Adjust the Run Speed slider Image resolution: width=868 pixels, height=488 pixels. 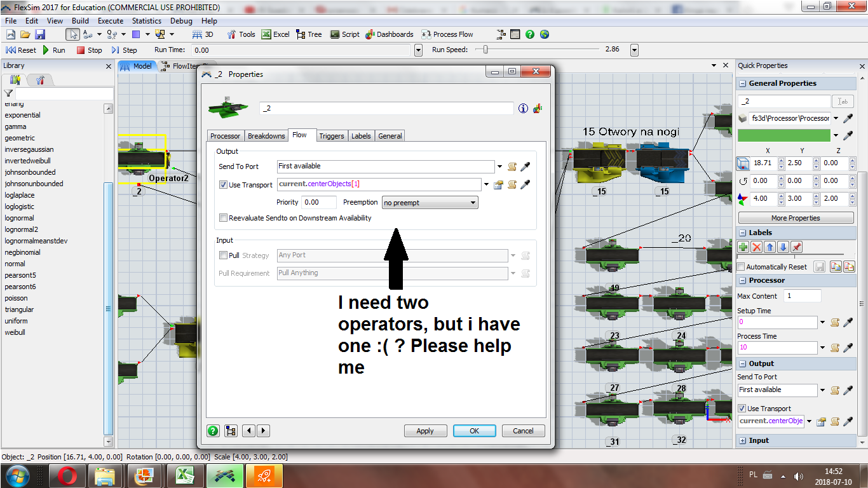(485, 50)
